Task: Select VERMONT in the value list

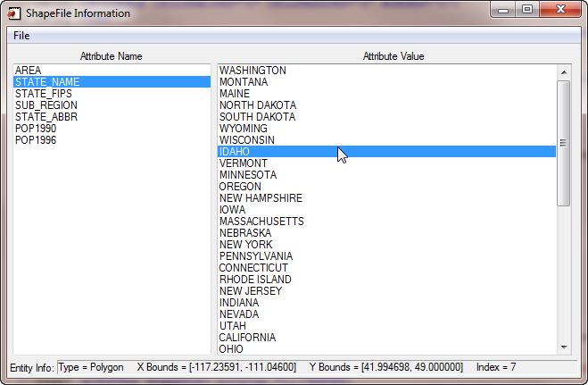Action: (x=386, y=163)
